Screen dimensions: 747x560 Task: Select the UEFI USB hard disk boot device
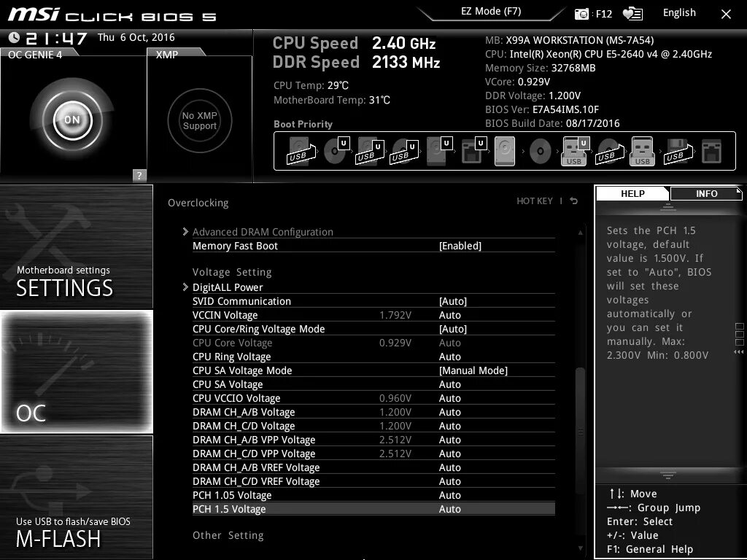click(x=370, y=152)
